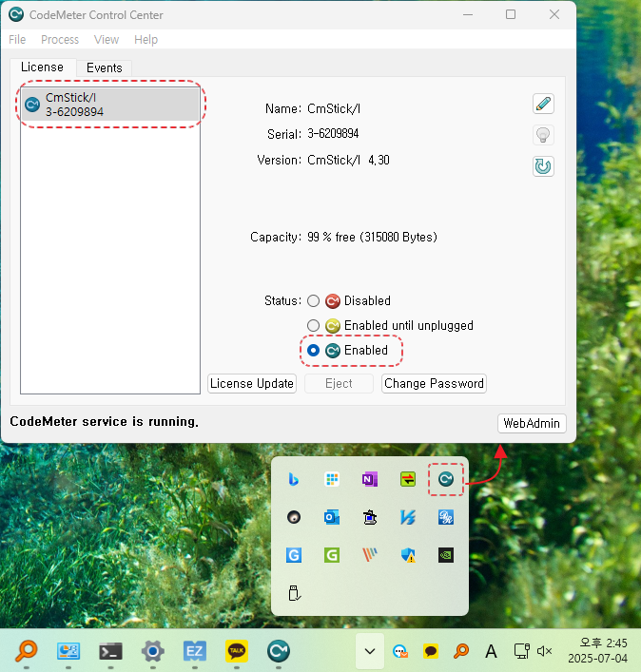The image size is (641, 672).
Task: Click the pencil edit name icon
Action: pos(543,104)
